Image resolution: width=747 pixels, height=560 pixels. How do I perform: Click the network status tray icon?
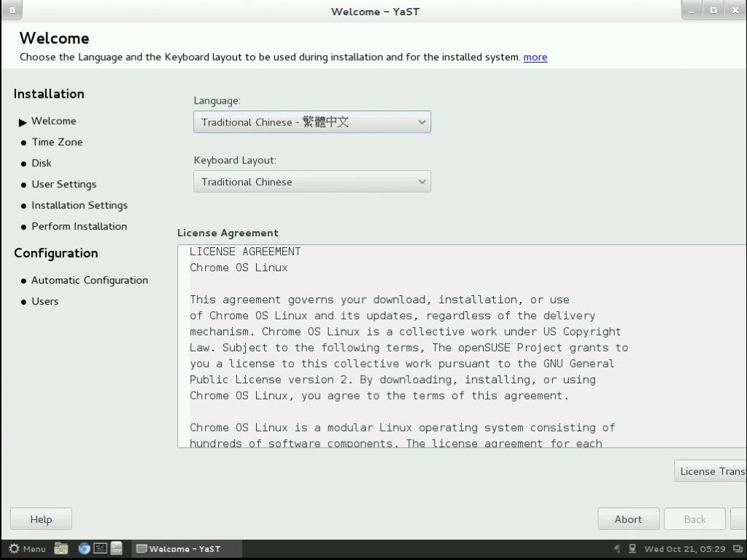point(632,548)
